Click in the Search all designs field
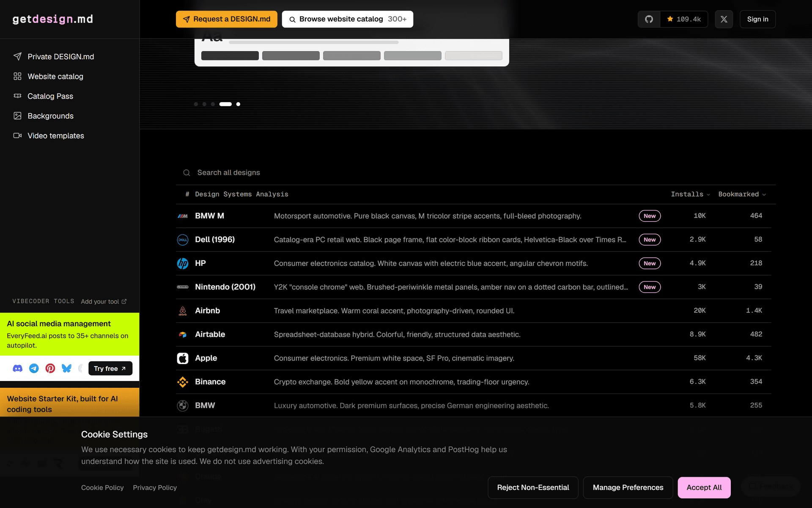This screenshot has height=508, width=812. [x=476, y=173]
